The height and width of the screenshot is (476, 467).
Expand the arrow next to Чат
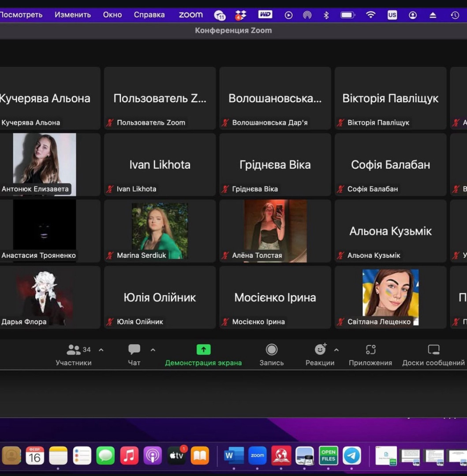click(153, 350)
